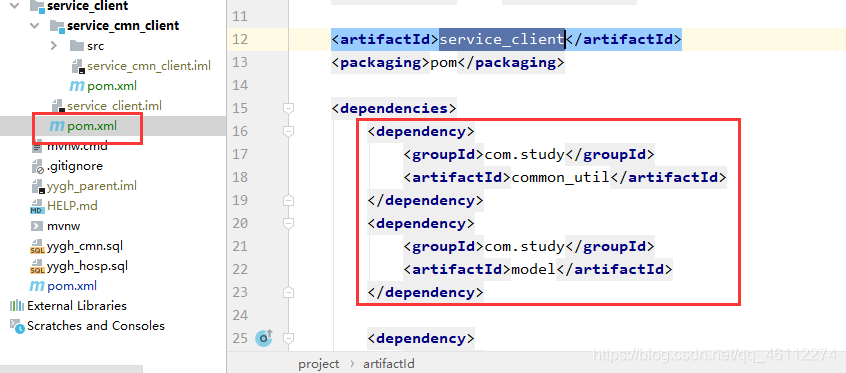Open service_client.iml file
The image size is (846, 373).
coord(114,106)
